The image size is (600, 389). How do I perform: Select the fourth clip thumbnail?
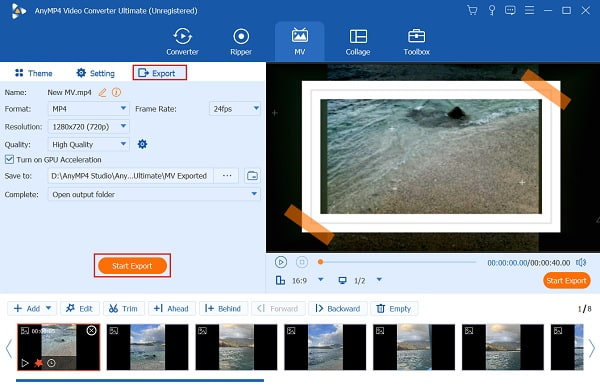[325, 347]
